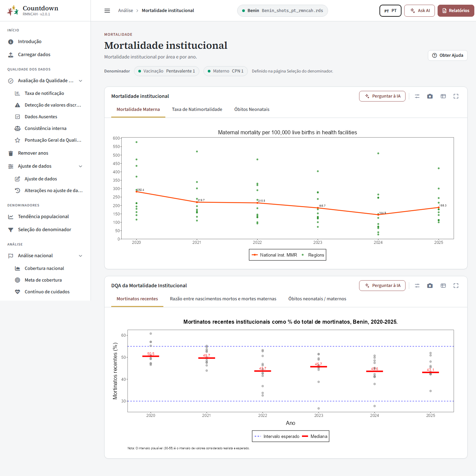Click the Tendência populacional chart icon
The image size is (476, 476).
click(x=11, y=217)
